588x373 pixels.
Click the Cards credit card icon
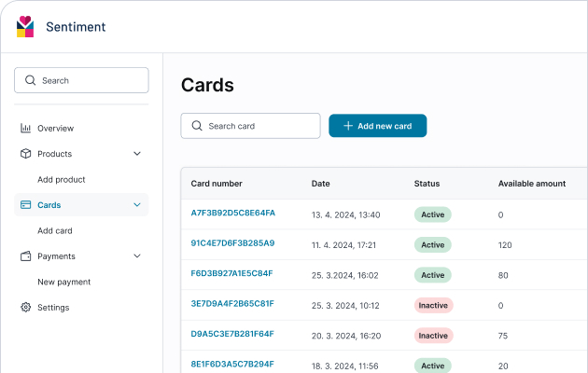tap(25, 205)
